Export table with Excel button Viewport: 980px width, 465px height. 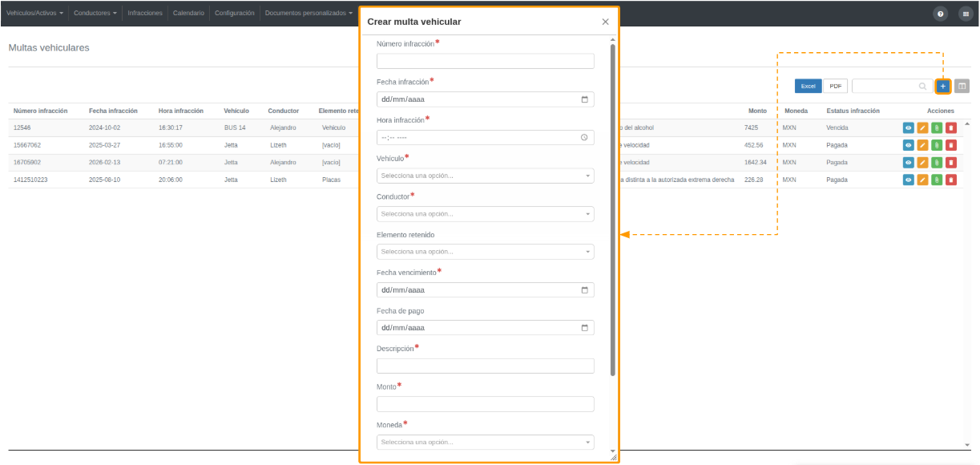[808, 86]
